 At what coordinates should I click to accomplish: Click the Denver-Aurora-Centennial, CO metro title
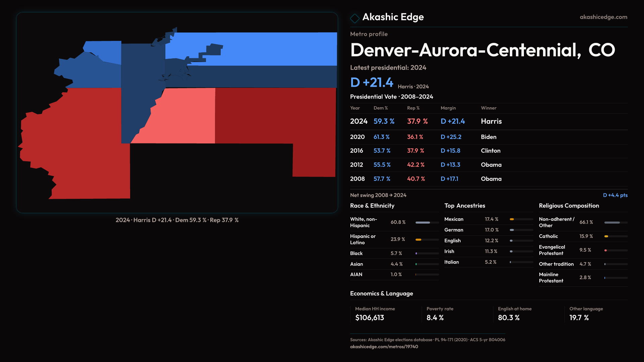coord(482,50)
